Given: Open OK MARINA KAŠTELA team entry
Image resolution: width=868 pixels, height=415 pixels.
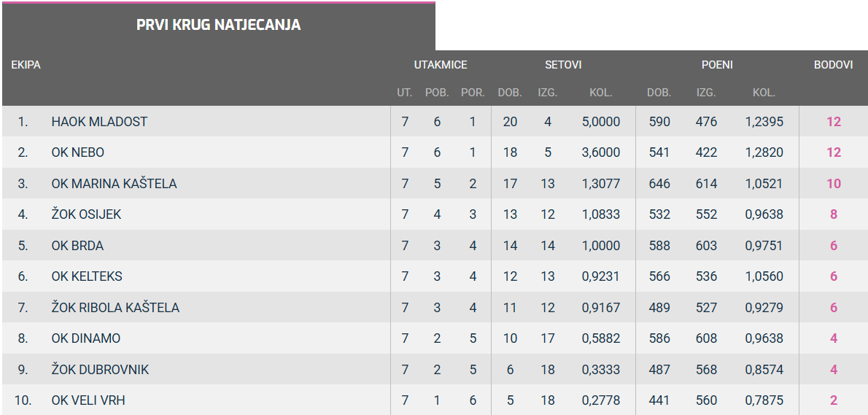Looking at the screenshot, I should click(114, 184).
